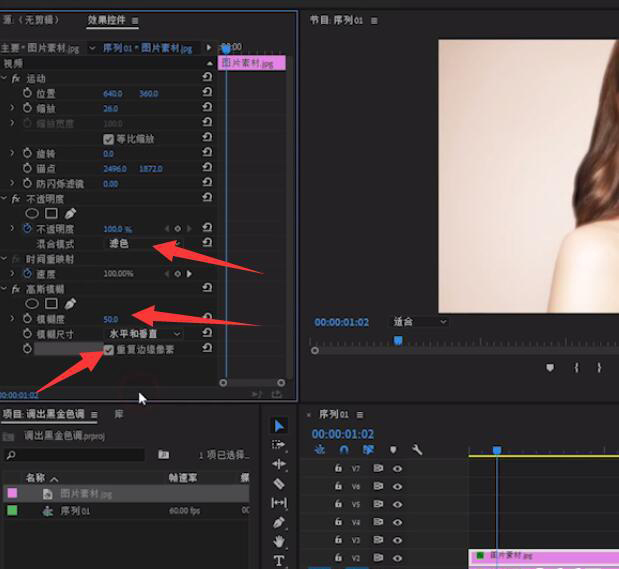619x569 pixels.
Task: Select the Ripple Edit tool
Action: pyautogui.click(x=279, y=464)
